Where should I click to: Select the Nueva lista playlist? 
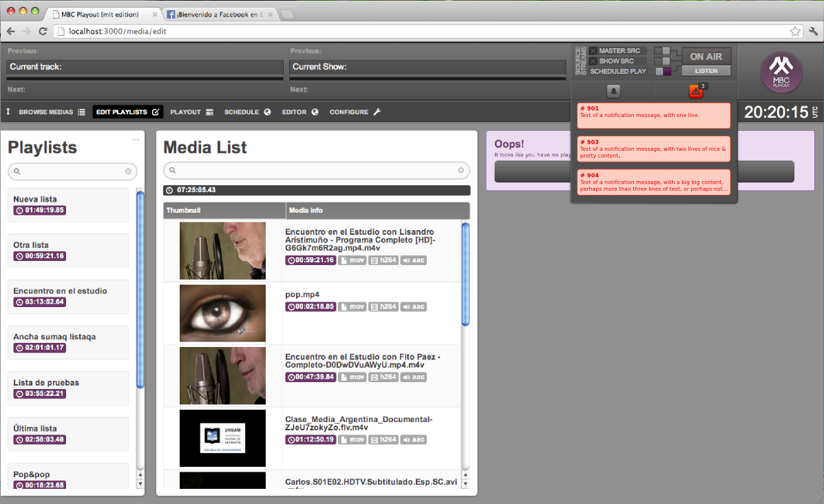(x=68, y=204)
